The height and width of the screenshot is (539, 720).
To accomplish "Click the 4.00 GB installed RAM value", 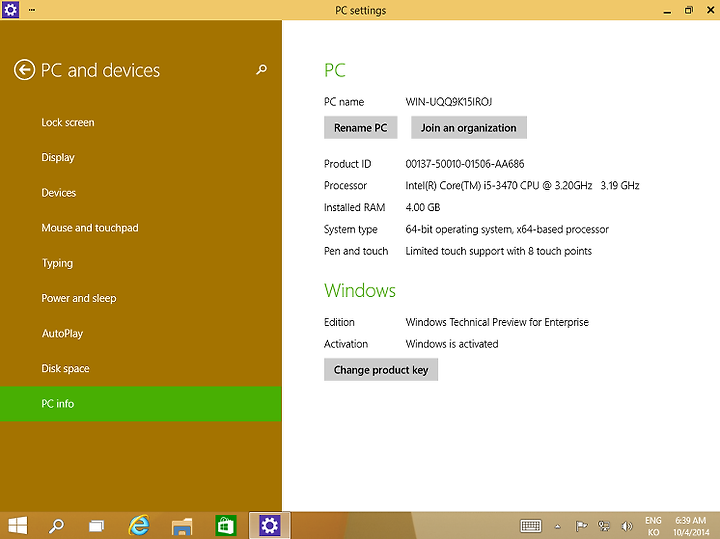I will click(422, 208).
